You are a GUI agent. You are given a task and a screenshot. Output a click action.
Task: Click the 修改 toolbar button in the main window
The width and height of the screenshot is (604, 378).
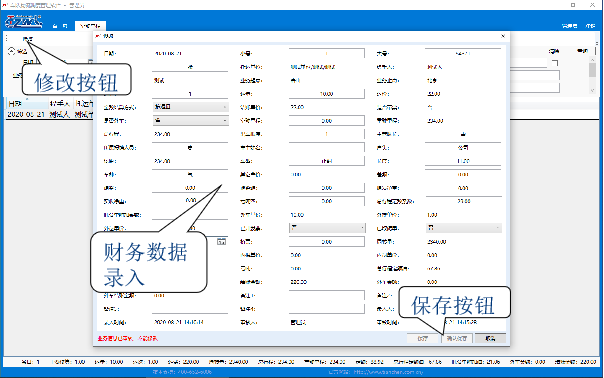click(27, 39)
